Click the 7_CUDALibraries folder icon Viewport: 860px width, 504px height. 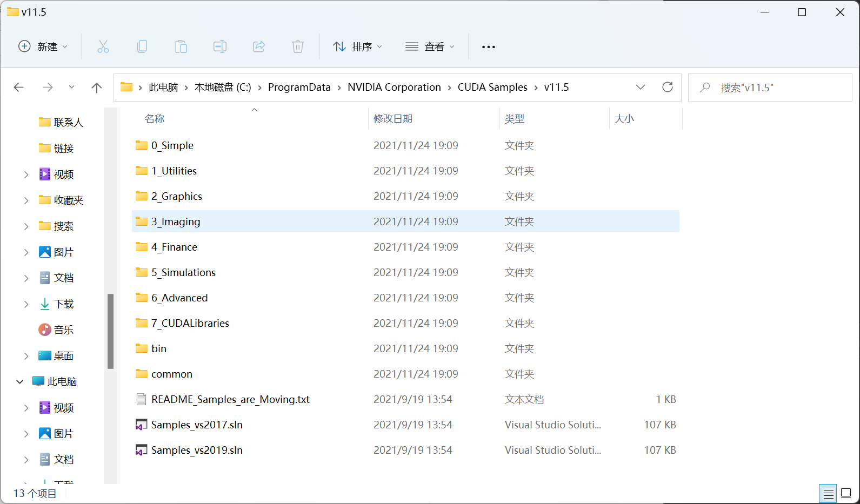coord(142,322)
